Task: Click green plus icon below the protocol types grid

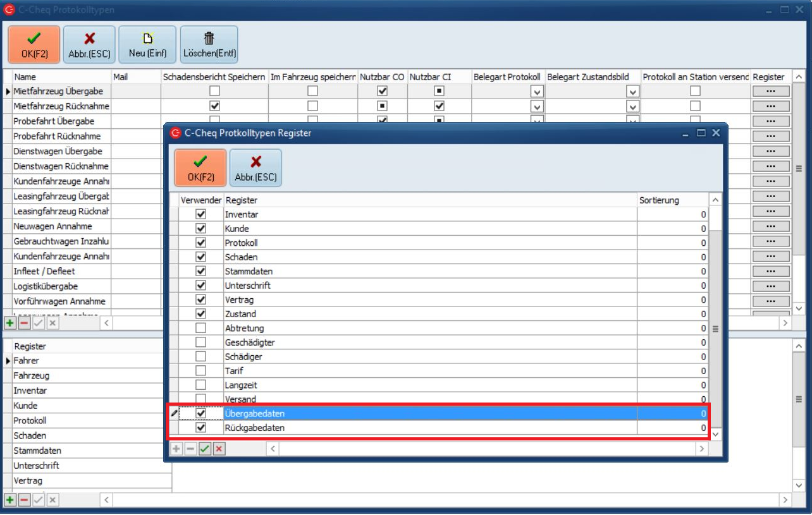Action: click(10, 323)
